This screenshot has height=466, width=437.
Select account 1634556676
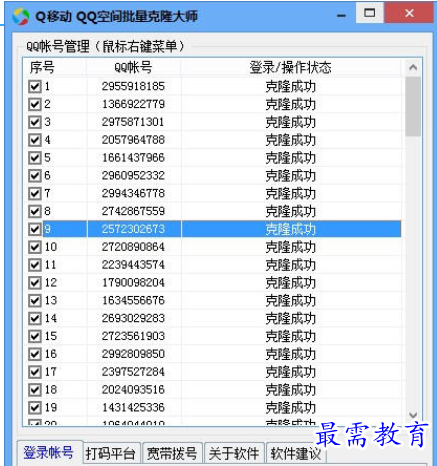[x=133, y=301]
